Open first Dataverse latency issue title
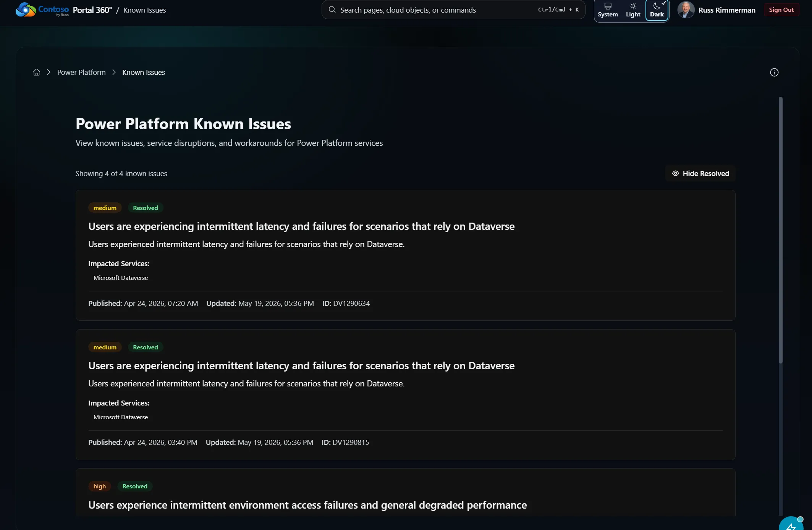The height and width of the screenshot is (530, 812). tap(301, 226)
